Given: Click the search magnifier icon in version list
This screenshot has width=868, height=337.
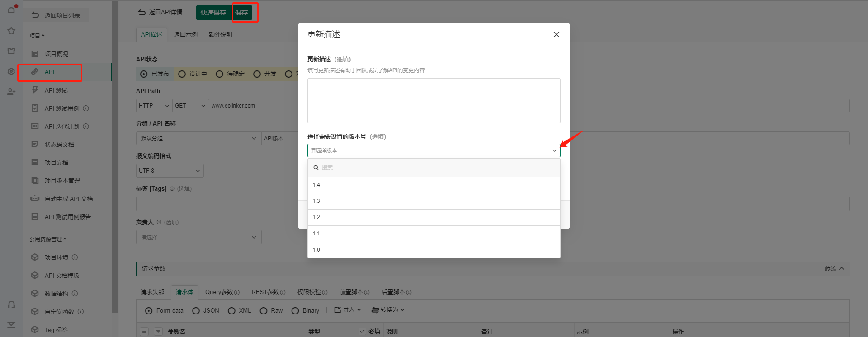Looking at the screenshot, I should click(x=316, y=168).
